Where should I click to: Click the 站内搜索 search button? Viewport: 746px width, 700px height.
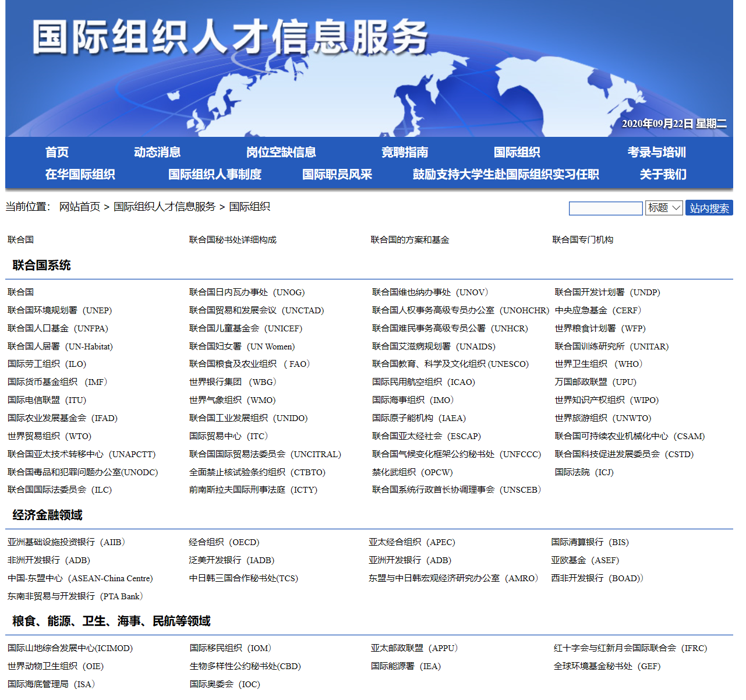pyautogui.click(x=709, y=208)
